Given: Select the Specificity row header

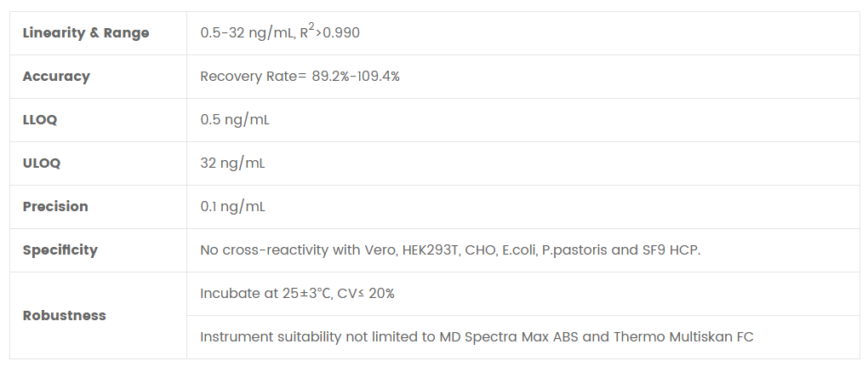Looking at the screenshot, I should [x=60, y=250].
